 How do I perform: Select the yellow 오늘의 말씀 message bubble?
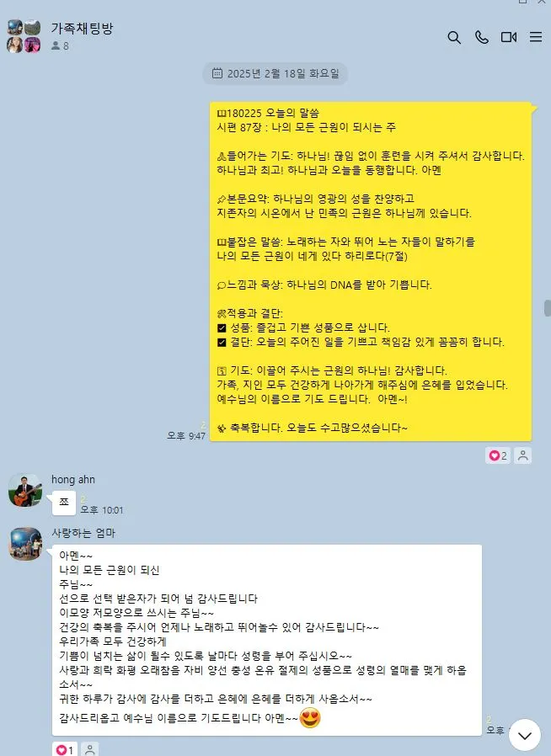371,271
